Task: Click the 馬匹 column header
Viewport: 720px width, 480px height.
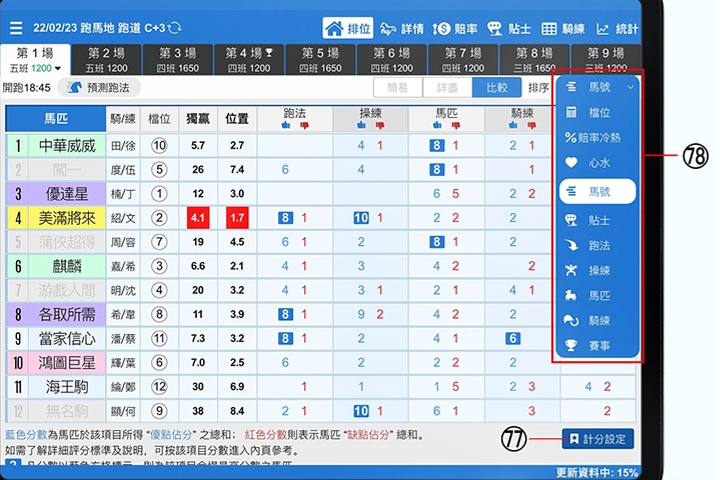Action: (x=56, y=119)
